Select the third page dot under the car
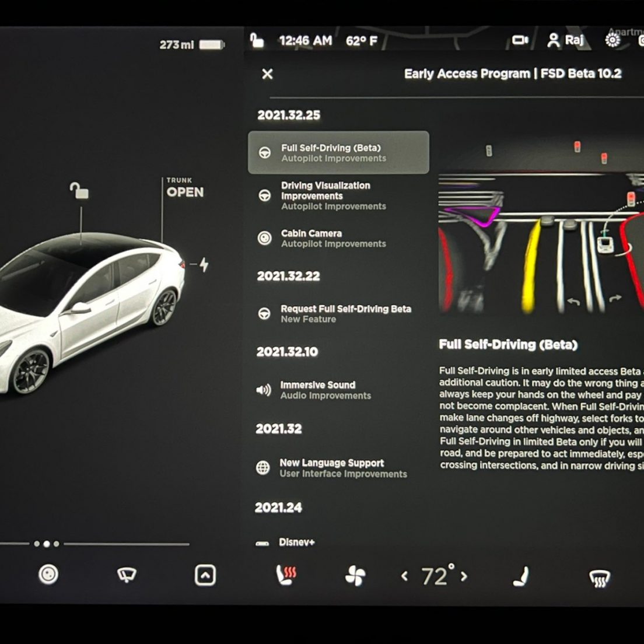This screenshot has height=644, width=644. click(x=56, y=544)
